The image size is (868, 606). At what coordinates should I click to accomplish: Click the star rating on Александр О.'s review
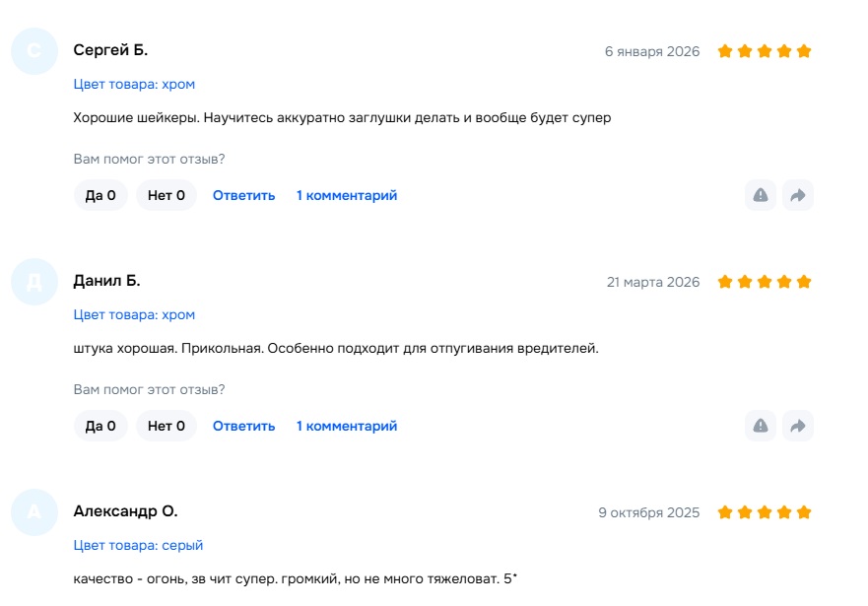765,512
